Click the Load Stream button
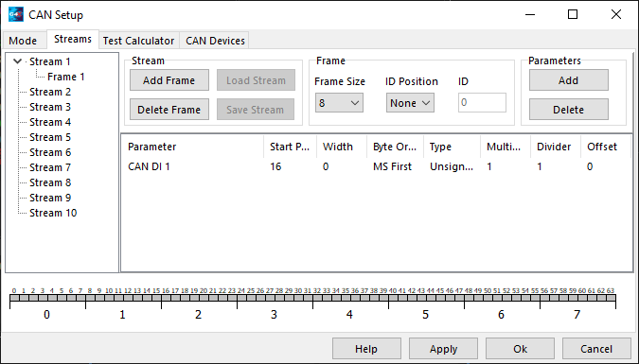The image size is (639, 364). [256, 80]
